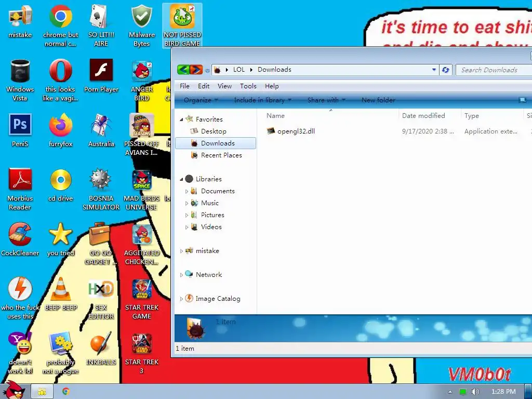Click the Explorer Back arrow button

(x=183, y=70)
